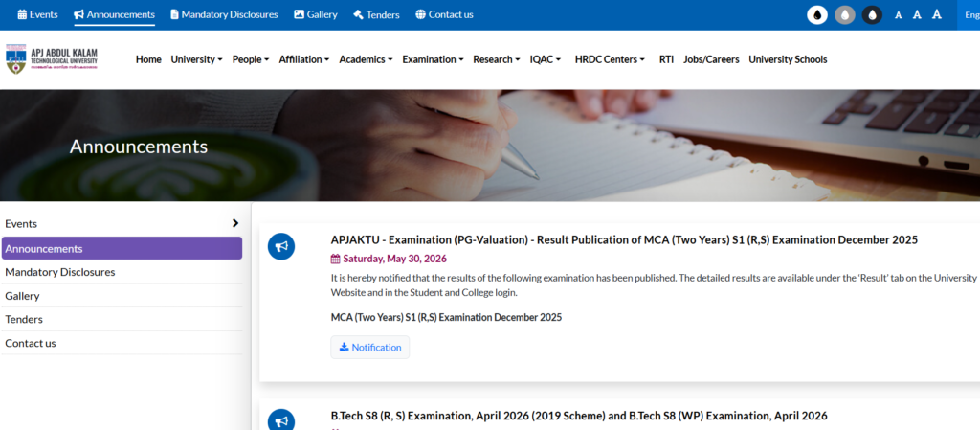Click the globe icon beside Contact us

point(420,14)
